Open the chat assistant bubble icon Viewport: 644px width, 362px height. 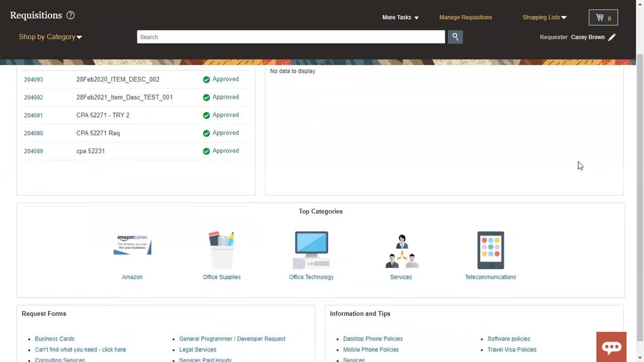pos(611,347)
